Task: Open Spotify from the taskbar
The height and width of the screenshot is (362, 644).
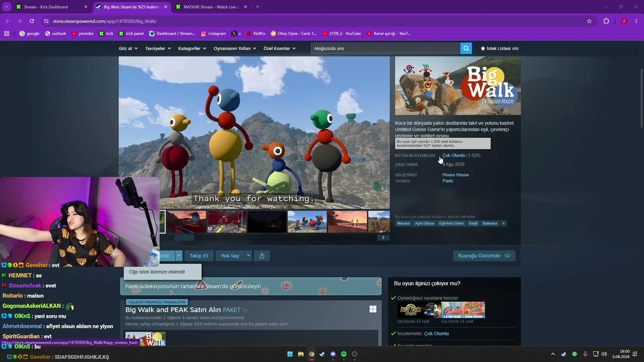Action: pos(344,354)
